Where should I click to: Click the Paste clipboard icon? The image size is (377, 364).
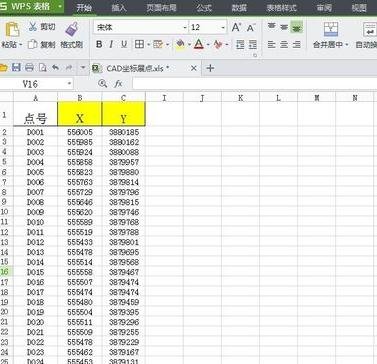click(12, 30)
